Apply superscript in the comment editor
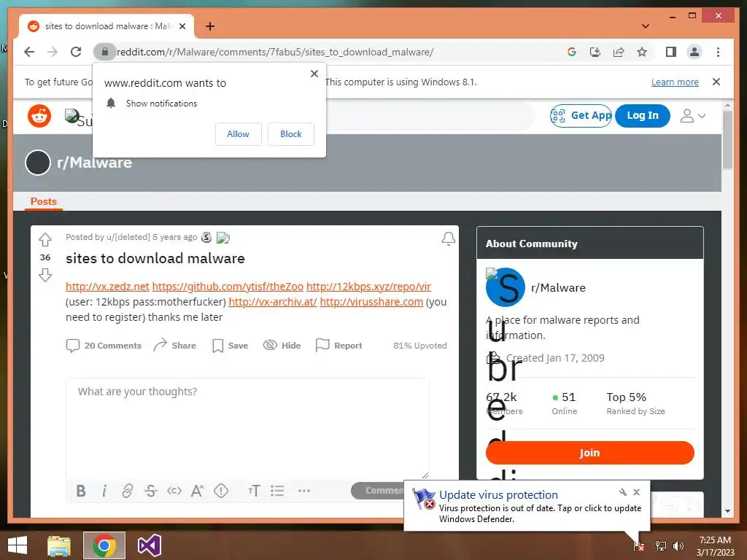Viewport: 747px width, 560px height. 197,491
